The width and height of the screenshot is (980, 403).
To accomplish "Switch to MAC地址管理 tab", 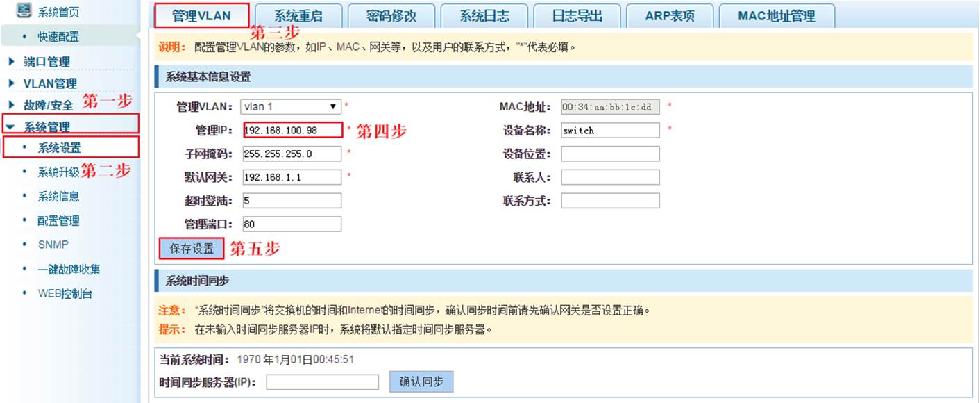I will click(776, 16).
